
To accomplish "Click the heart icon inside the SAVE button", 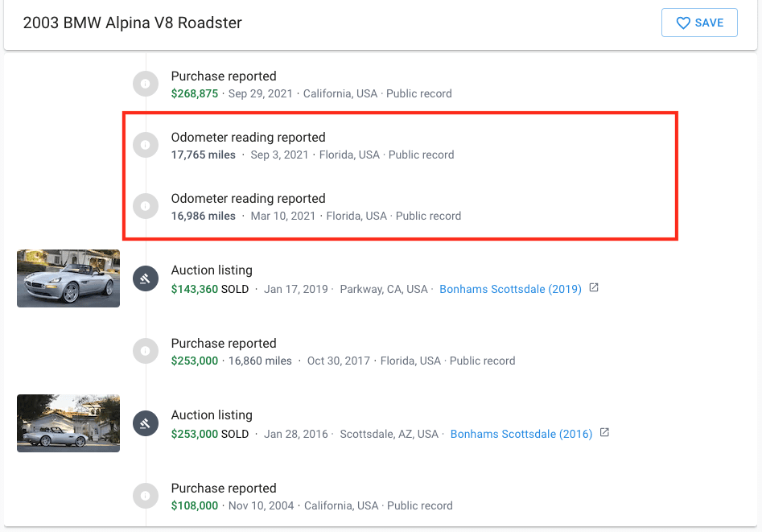I will point(683,23).
